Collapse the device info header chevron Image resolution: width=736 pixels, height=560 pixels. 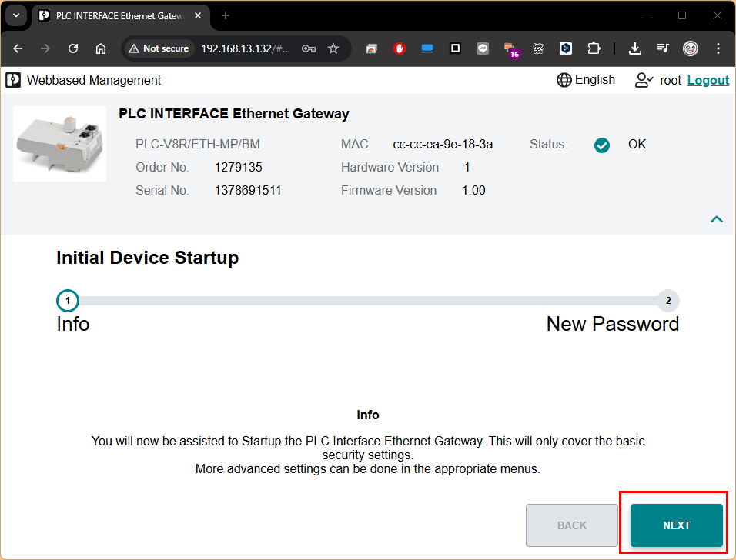[716, 219]
